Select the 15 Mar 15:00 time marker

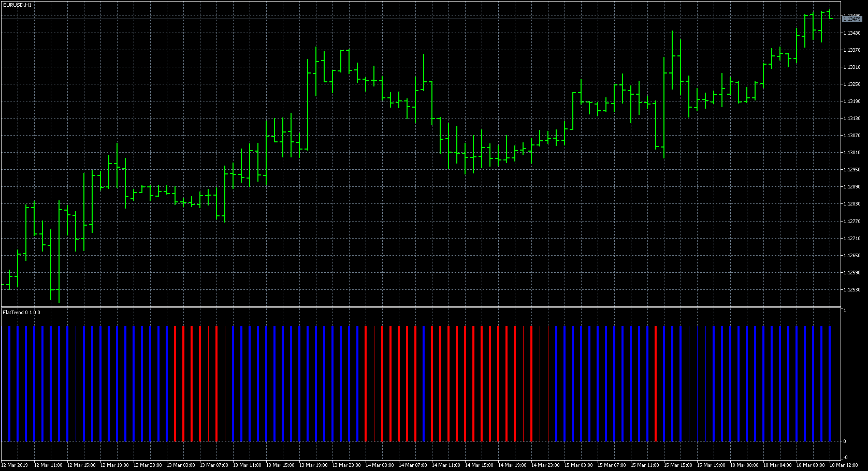coord(678,465)
